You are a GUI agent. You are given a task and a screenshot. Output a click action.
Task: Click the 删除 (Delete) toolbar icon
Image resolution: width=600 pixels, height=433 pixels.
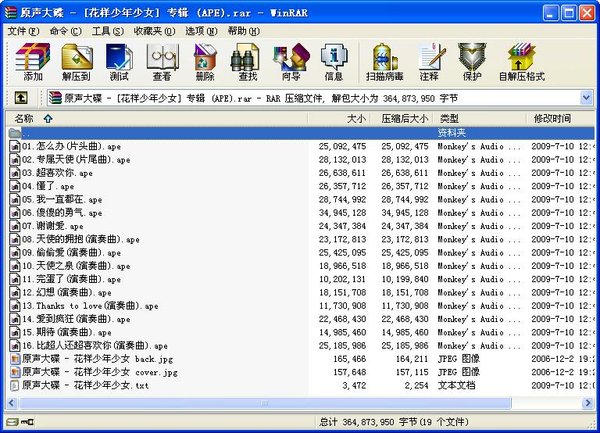point(205,63)
